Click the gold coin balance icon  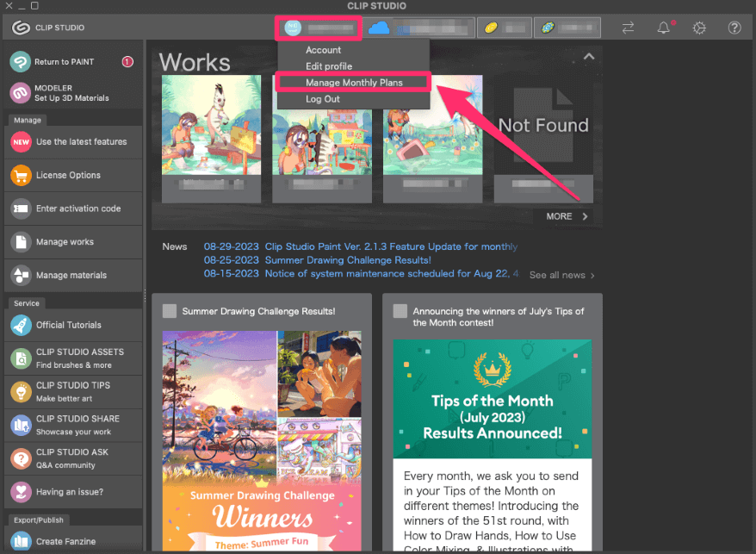click(x=491, y=28)
